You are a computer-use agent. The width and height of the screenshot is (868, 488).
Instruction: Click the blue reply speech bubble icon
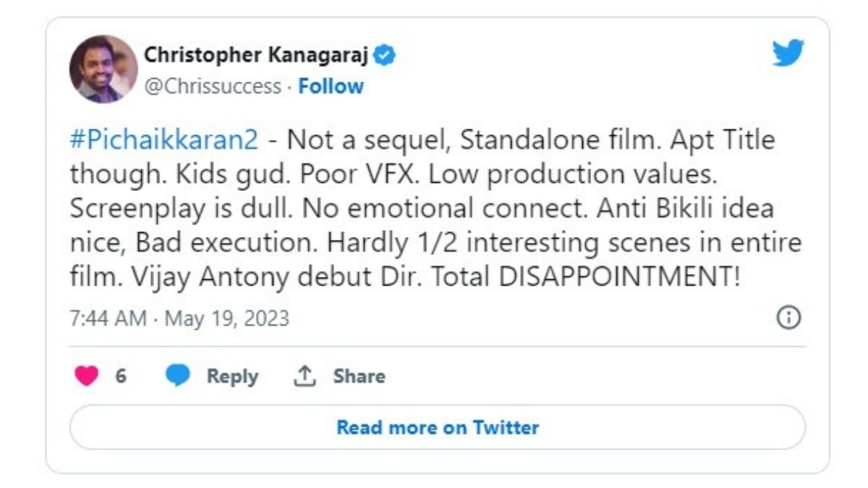click(x=178, y=376)
